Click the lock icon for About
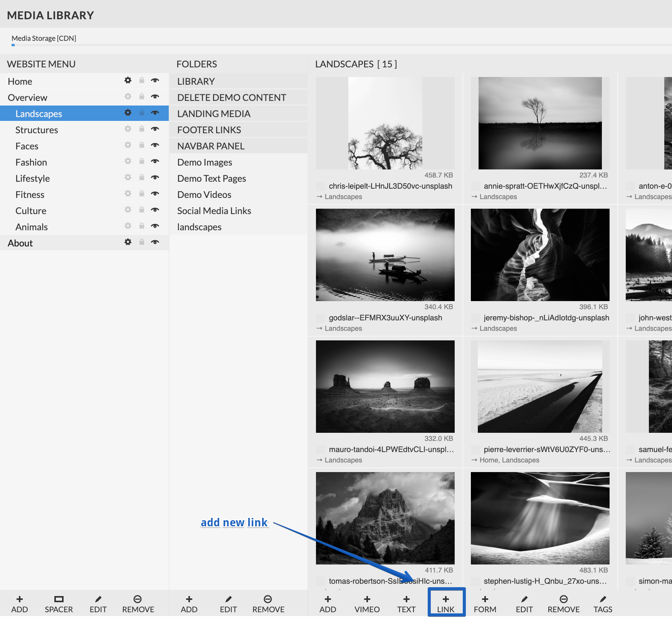The width and height of the screenshot is (672, 618). coord(142,242)
